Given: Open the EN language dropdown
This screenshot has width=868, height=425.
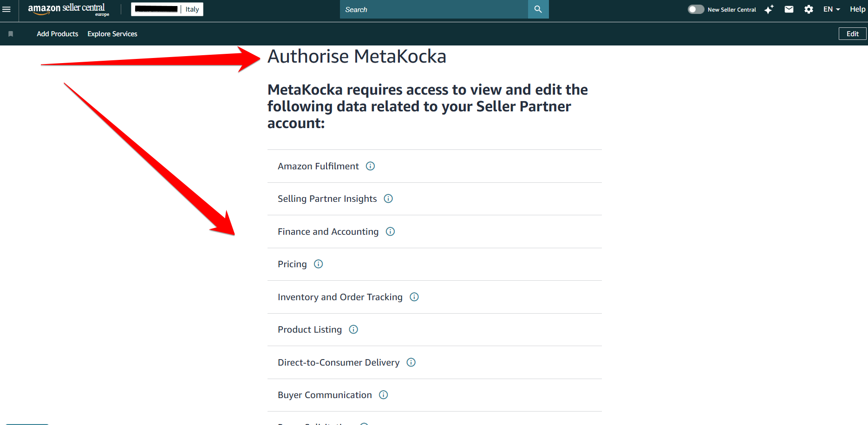Looking at the screenshot, I should 831,9.
